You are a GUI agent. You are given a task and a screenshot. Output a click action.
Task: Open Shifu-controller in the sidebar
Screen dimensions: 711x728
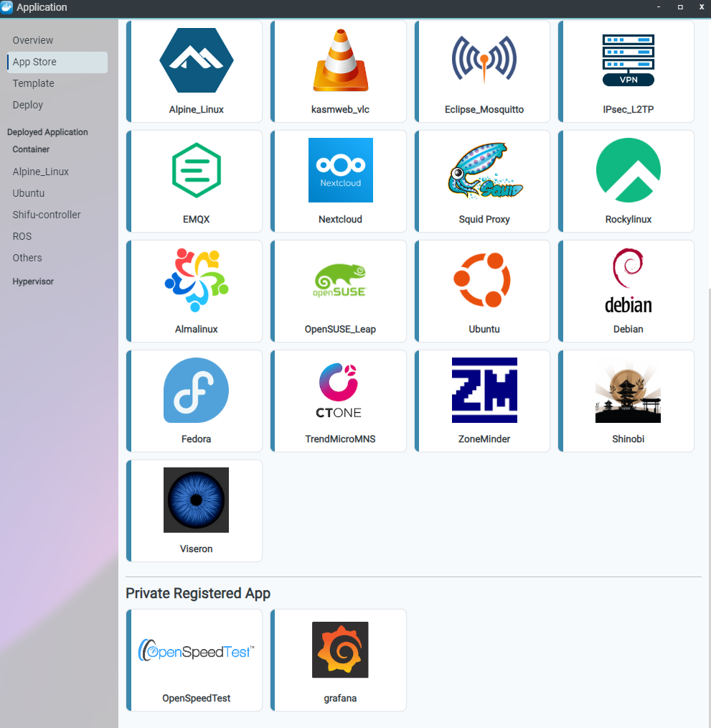47,215
